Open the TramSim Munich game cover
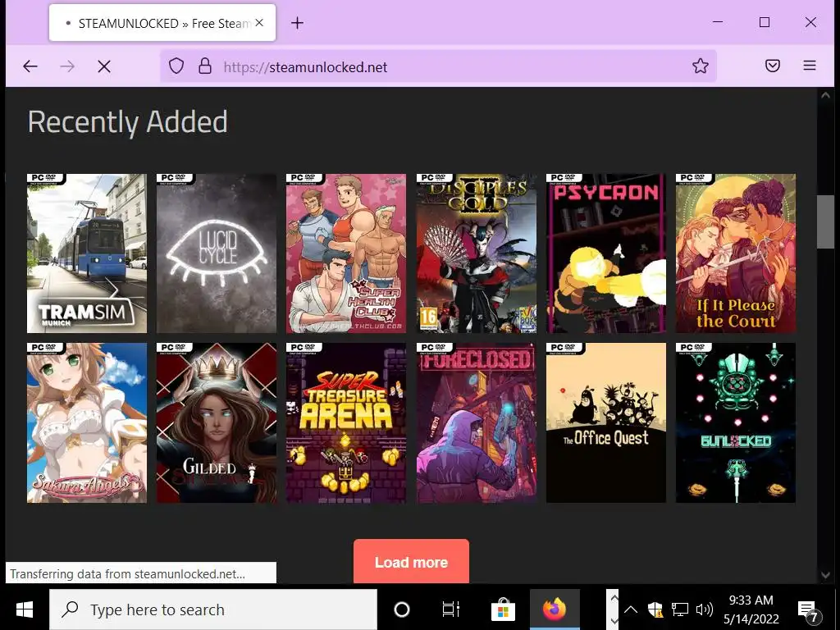 (x=87, y=253)
